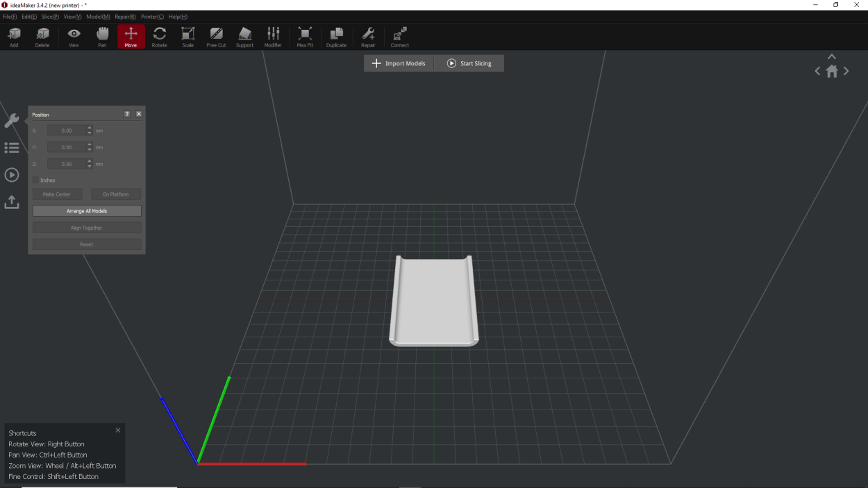The image size is (868, 488).
Task: Click the Repair wrench icon
Action: [x=368, y=37]
